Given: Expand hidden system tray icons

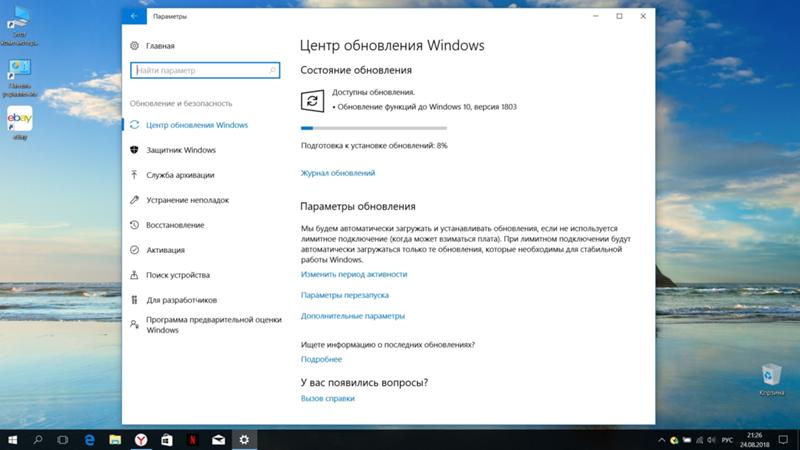Looking at the screenshot, I should click(662, 440).
